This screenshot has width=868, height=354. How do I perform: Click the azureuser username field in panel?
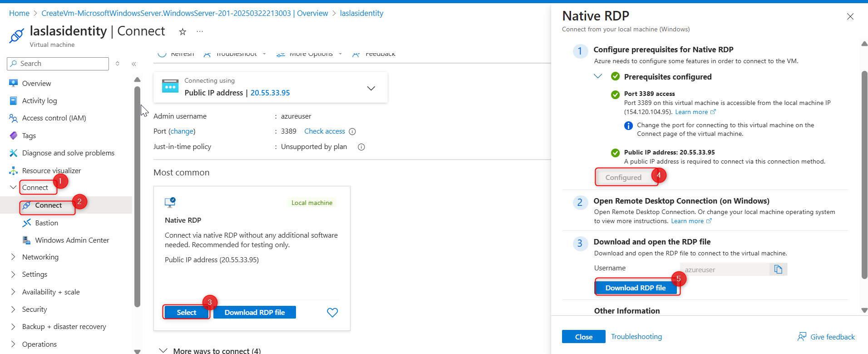coord(725,269)
